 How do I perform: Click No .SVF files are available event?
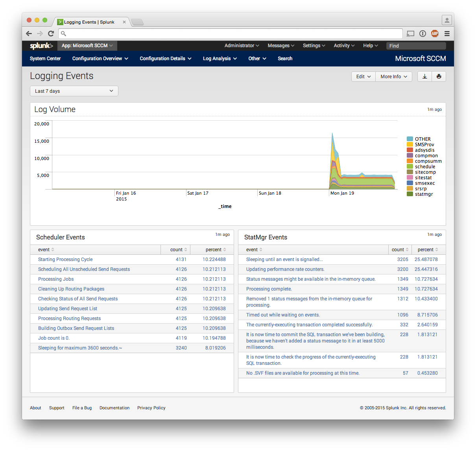(303, 373)
